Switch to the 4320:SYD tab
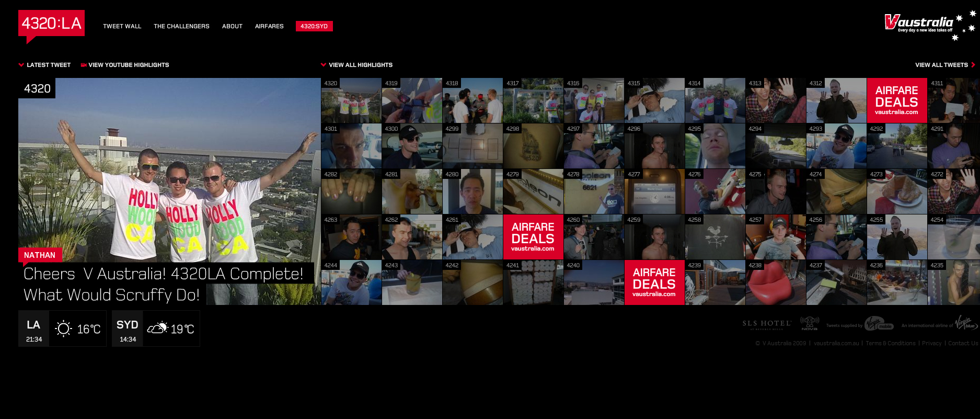 [314, 26]
